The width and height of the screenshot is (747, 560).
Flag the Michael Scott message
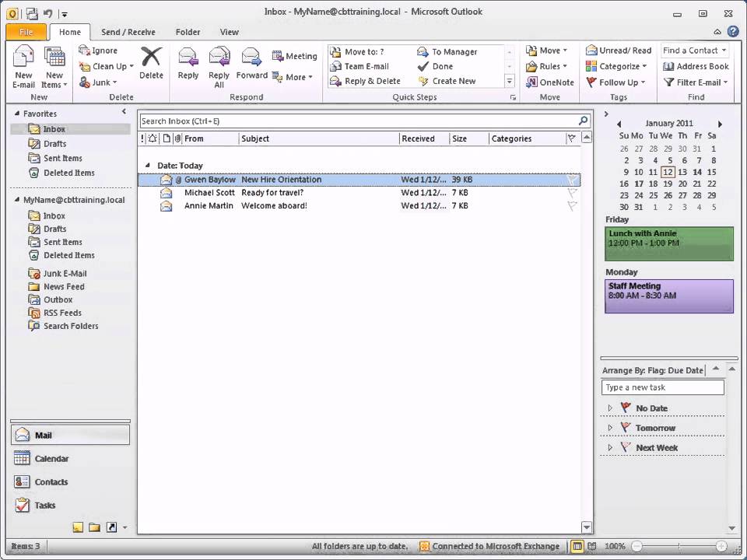(x=572, y=192)
